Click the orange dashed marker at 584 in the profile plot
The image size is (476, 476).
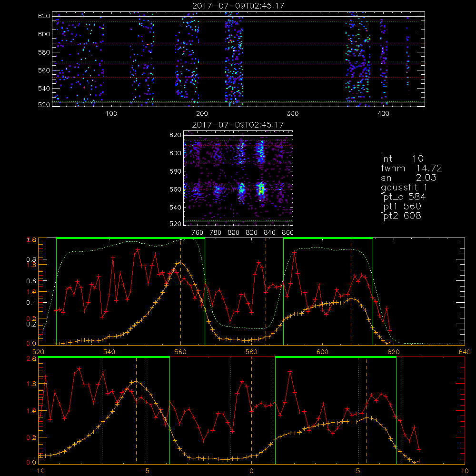[266, 291]
